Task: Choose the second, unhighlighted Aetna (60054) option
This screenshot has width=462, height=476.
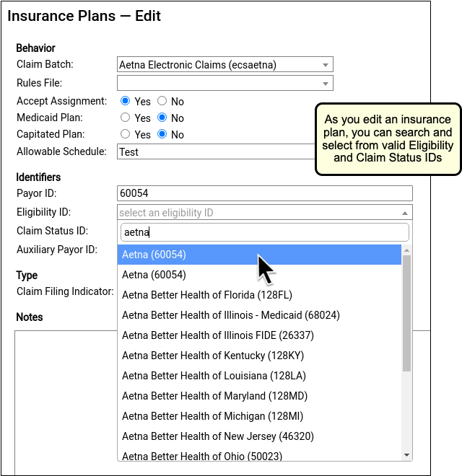Action: (259, 275)
